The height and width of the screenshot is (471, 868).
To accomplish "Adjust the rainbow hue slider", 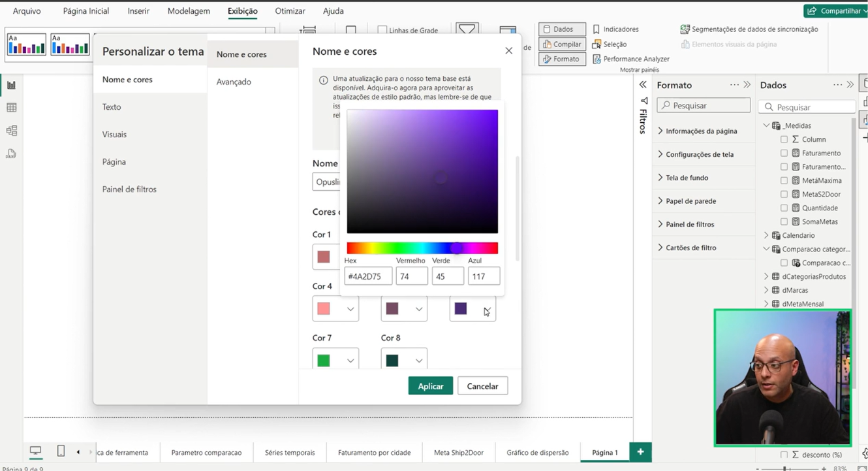I will (422, 248).
